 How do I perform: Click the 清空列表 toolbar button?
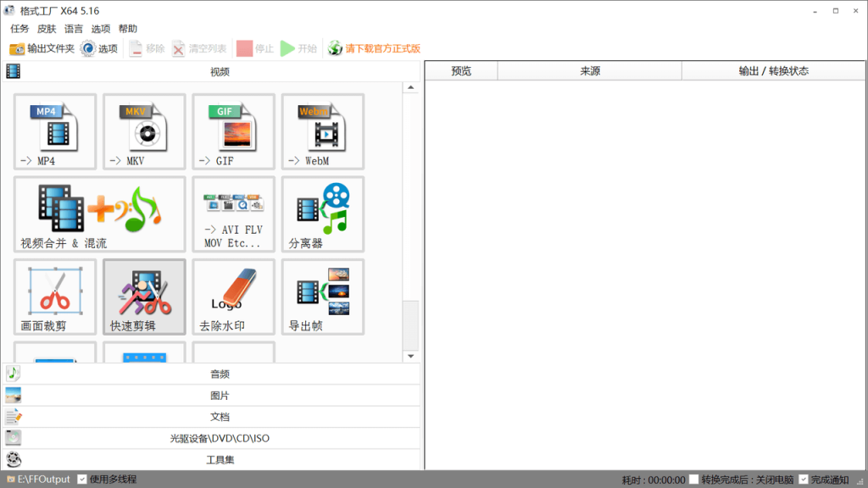point(199,48)
